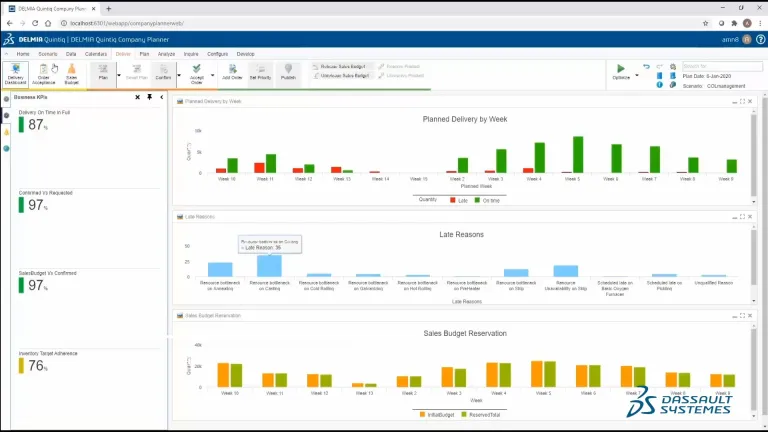Click the blue undo arrow
Screen dimensions: 768x432
point(646,67)
